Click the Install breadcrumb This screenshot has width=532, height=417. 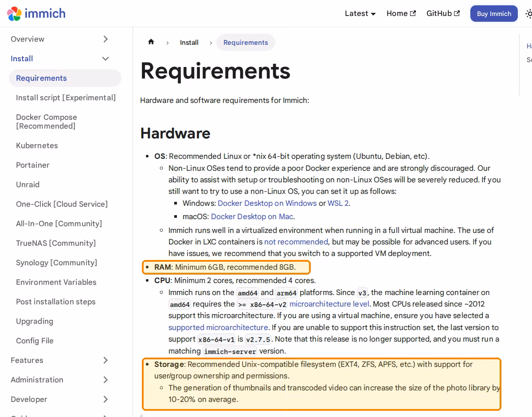[189, 43]
